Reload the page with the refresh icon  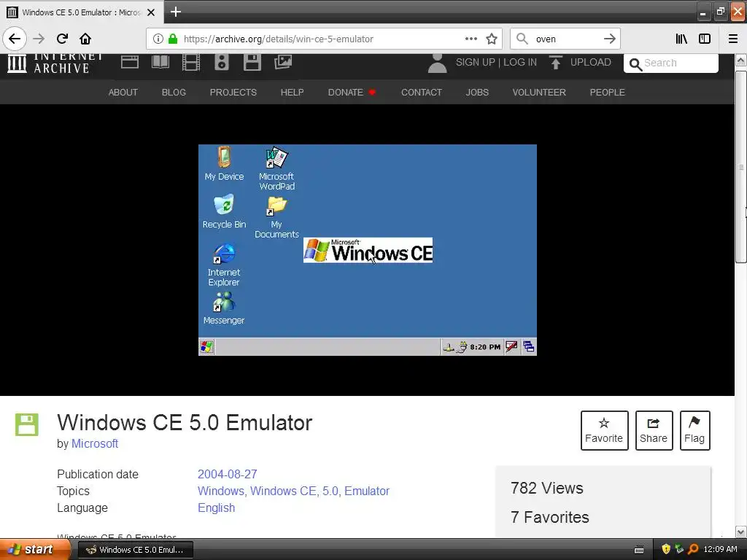pos(62,39)
